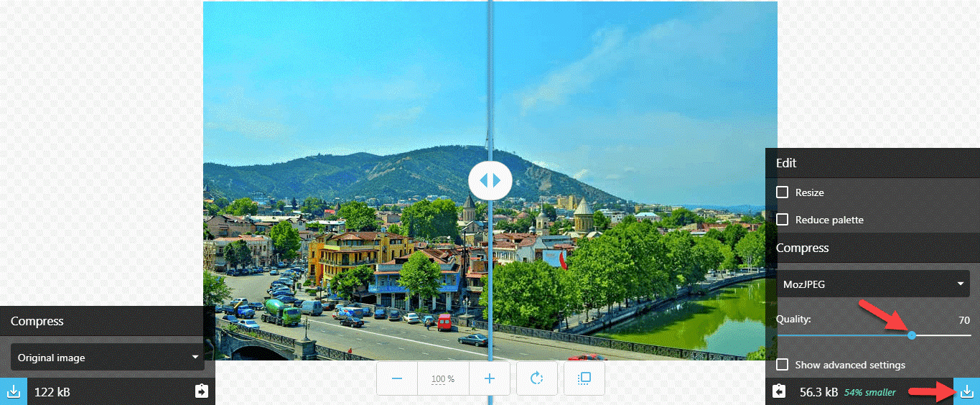The width and height of the screenshot is (980, 405).
Task: Copy right side settings to left
Action: point(779,391)
